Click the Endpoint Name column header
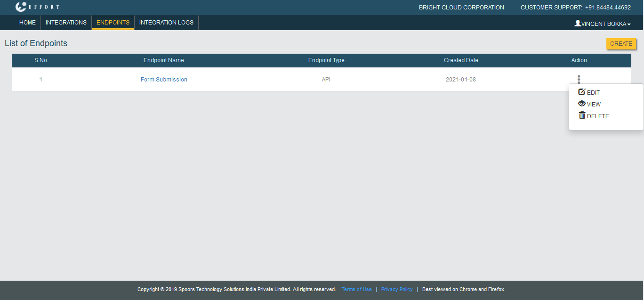The image size is (644, 300). pyautogui.click(x=164, y=60)
